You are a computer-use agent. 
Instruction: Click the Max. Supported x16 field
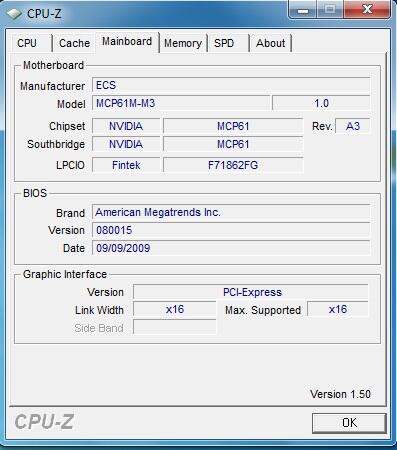[x=338, y=309]
